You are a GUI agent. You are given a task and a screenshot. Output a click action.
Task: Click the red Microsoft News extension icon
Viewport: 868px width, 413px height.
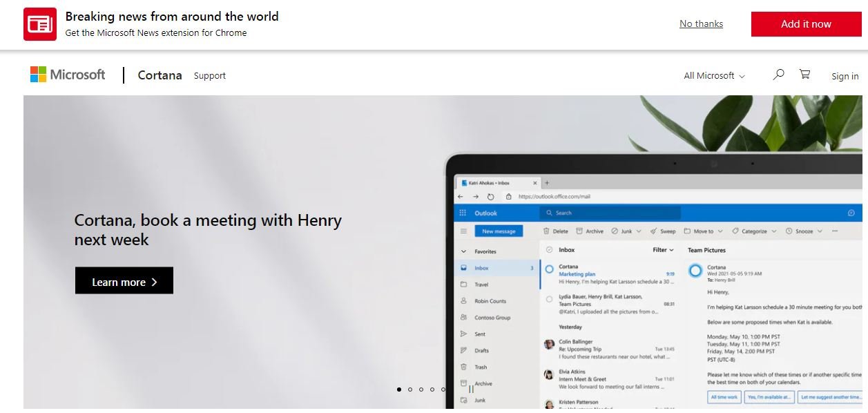[x=40, y=24]
